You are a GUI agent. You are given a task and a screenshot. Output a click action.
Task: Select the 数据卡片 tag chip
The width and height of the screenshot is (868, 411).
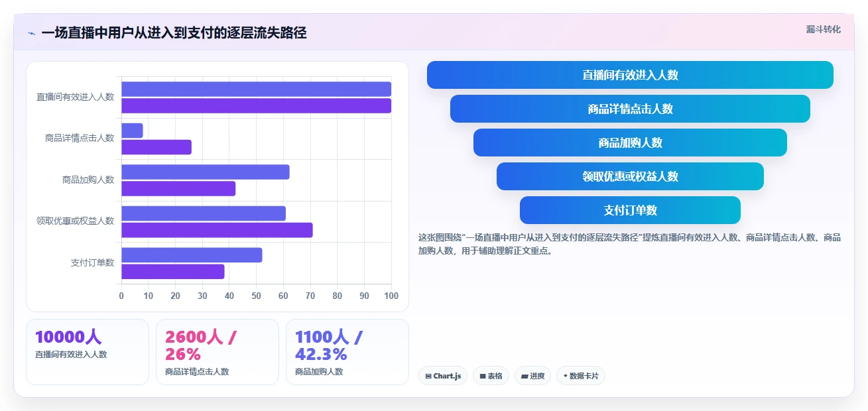tap(581, 376)
